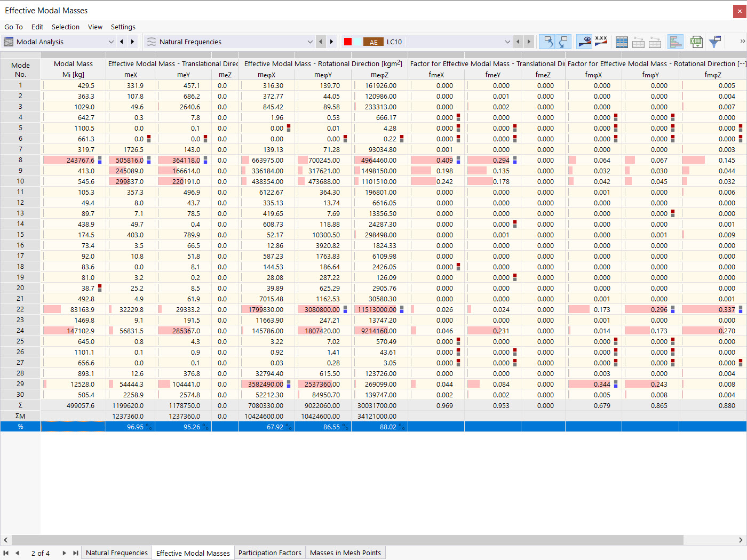Open the Settings menu
747x560 pixels.
123,27
